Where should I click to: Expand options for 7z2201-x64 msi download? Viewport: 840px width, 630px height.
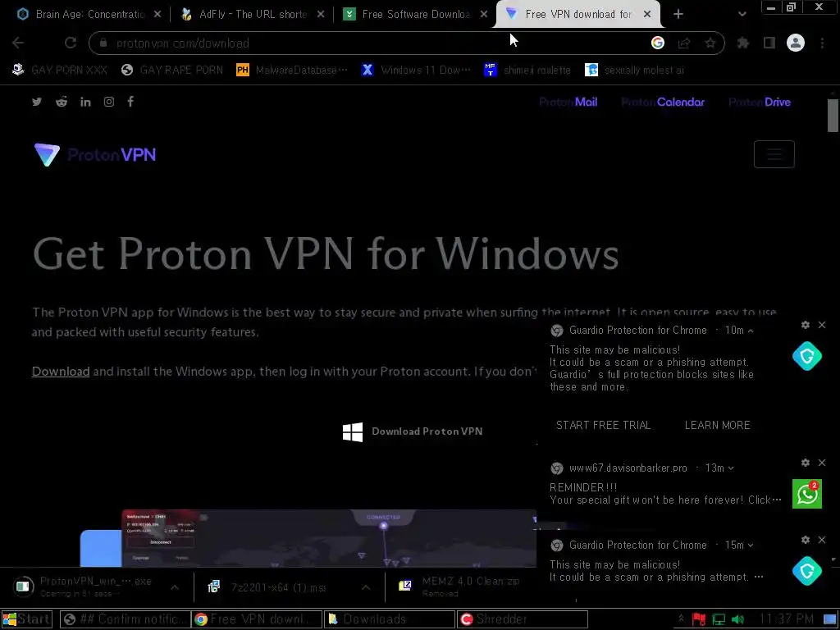(365, 587)
